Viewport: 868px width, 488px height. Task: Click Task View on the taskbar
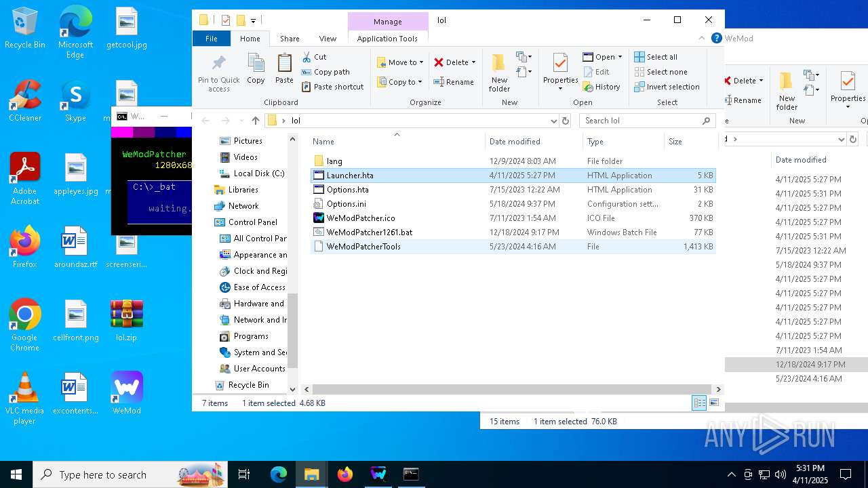click(x=244, y=474)
